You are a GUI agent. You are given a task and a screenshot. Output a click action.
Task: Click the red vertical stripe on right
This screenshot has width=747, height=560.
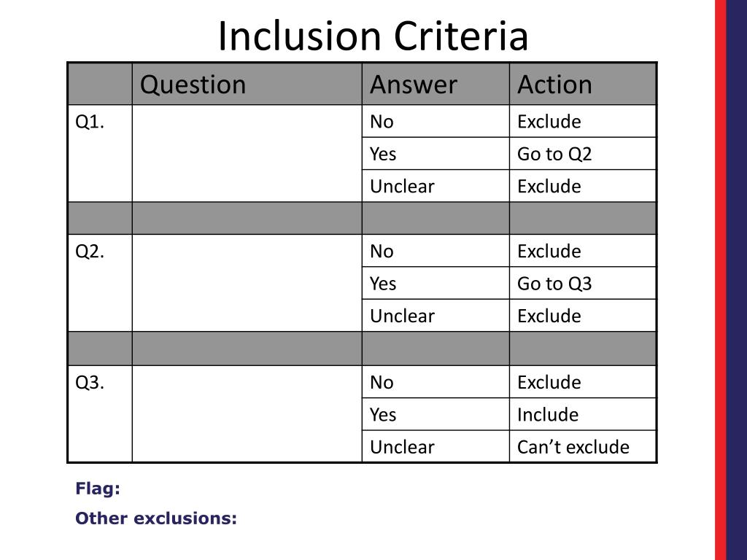coord(720,280)
